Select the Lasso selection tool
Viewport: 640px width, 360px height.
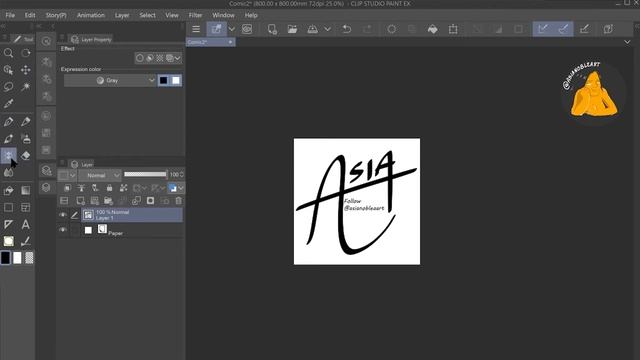8,87
